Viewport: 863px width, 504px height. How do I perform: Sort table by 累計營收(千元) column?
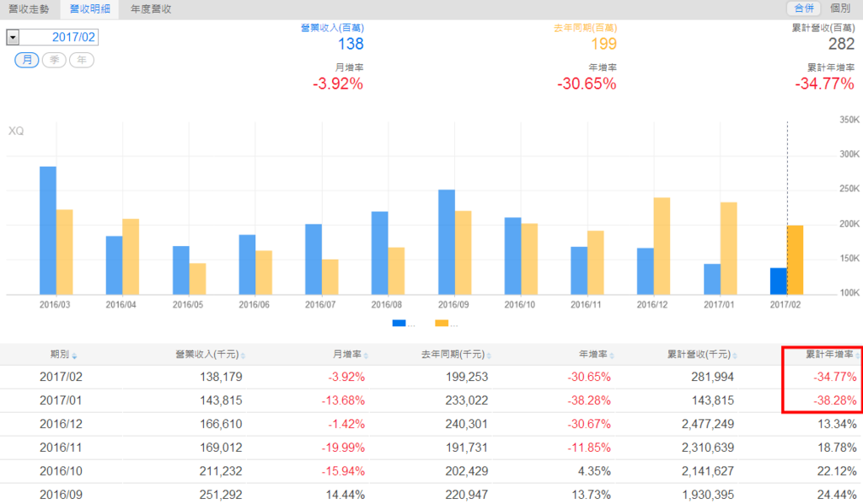702,355
